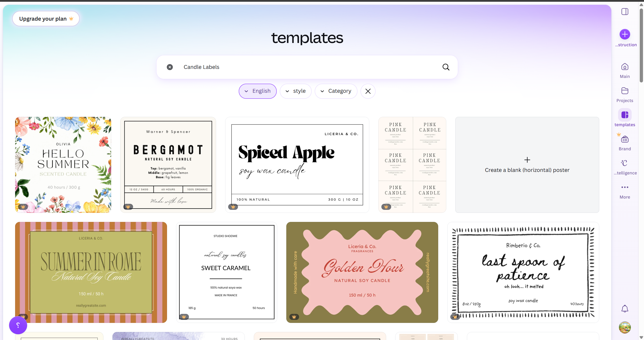This screenshot has height=340, width=644.
Task: Click the purple plus create button
Action: (x=625, y=34)
